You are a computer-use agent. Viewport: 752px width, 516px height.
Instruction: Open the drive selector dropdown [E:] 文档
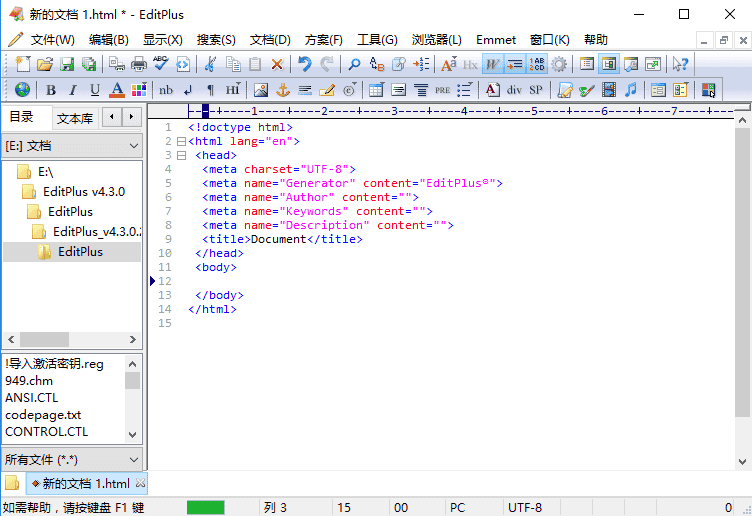pos(73,146)
